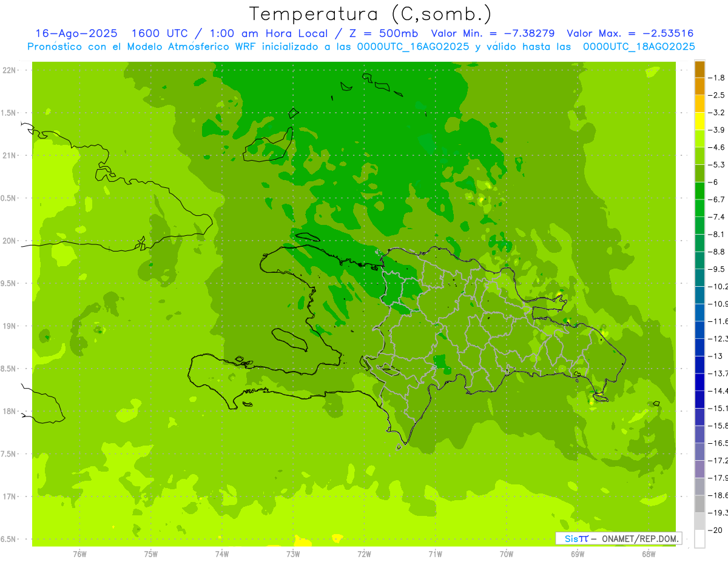Pick legend color between -17.2 and -17.9

coord(699,469)
